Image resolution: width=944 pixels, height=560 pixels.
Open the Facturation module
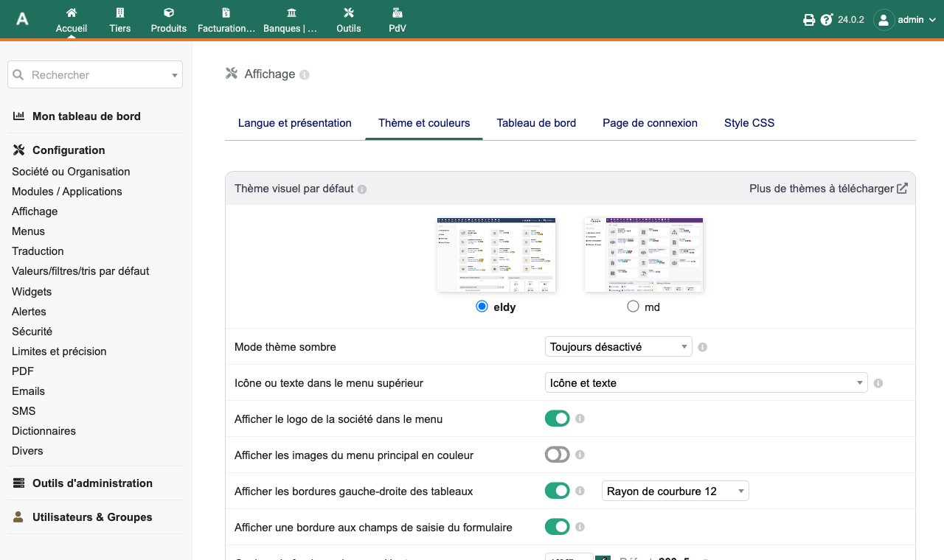(x=226, y=20)
